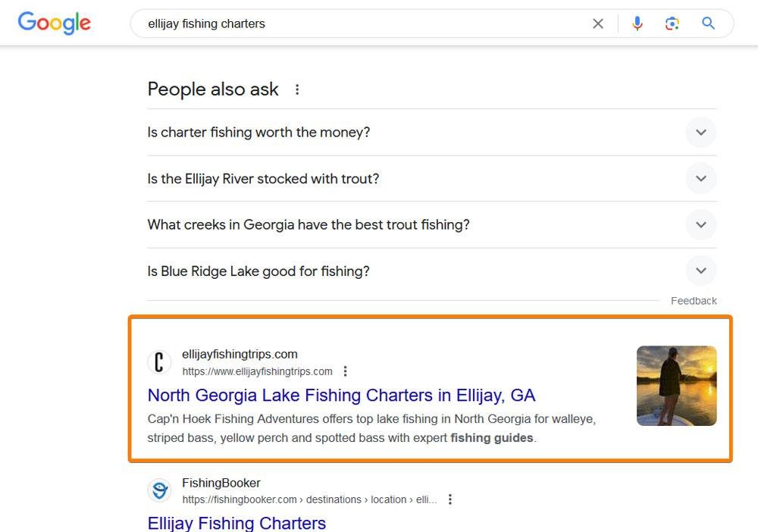Click the ellijayfishingtrips.com site favicon
Viewport: 758px width, 532px height.
coord(159,362)
